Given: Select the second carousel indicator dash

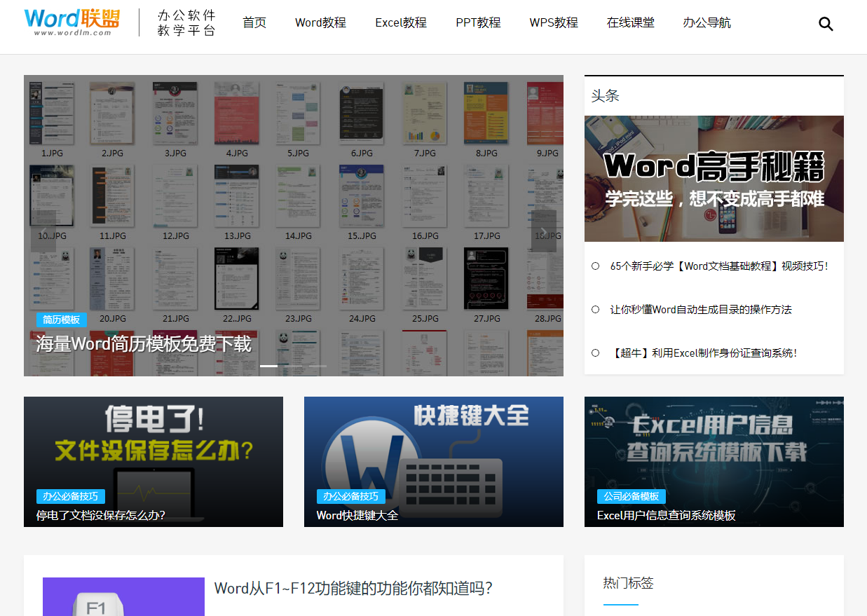Looking at the screenshot, I should (293, 366).
